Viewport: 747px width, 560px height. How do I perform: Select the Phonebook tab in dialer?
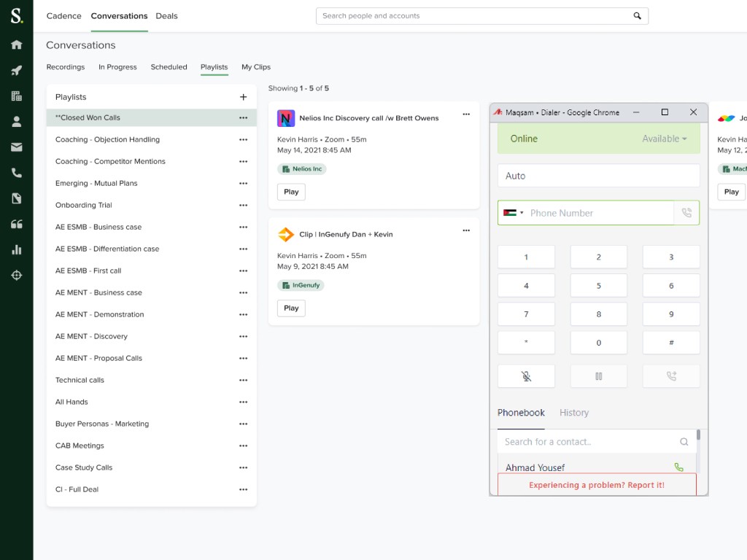(x=521, y=413)
